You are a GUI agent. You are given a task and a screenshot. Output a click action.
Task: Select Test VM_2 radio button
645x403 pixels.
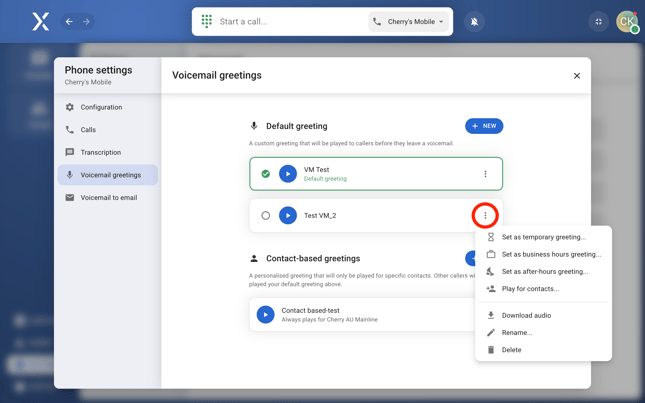pyautogui.click(x=265, y=215)
